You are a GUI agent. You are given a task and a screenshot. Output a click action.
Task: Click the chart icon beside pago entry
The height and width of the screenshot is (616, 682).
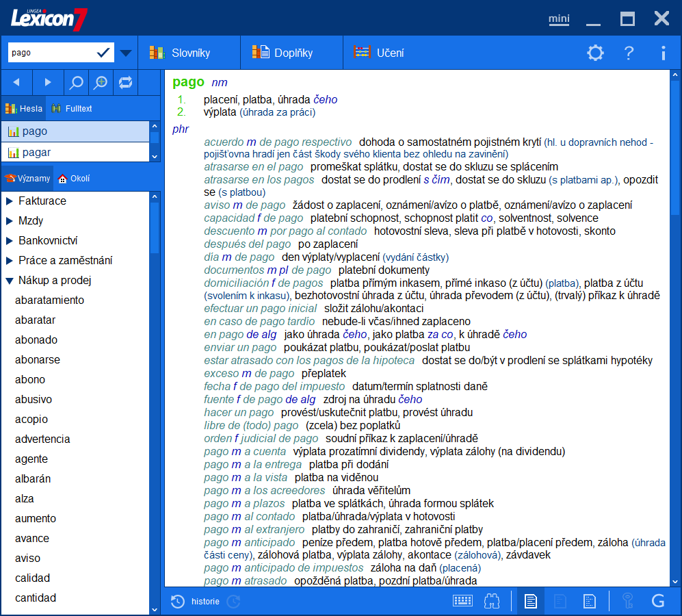14,131
